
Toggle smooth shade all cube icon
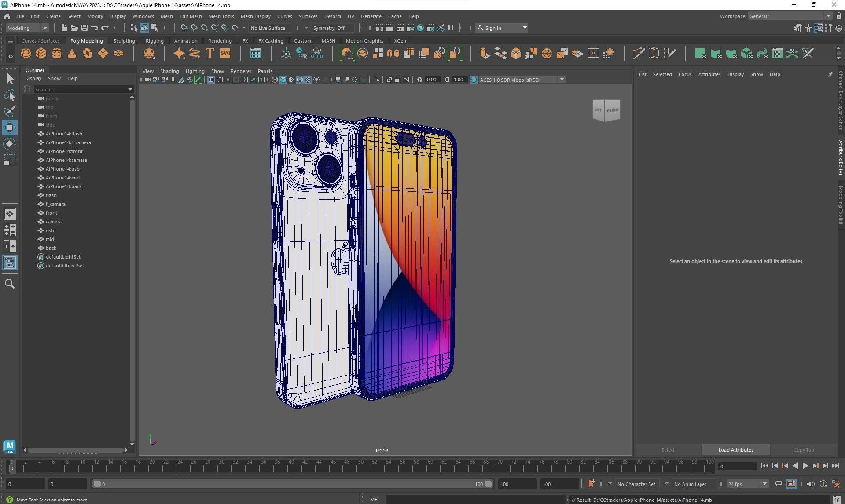click(x=283, y=80)
